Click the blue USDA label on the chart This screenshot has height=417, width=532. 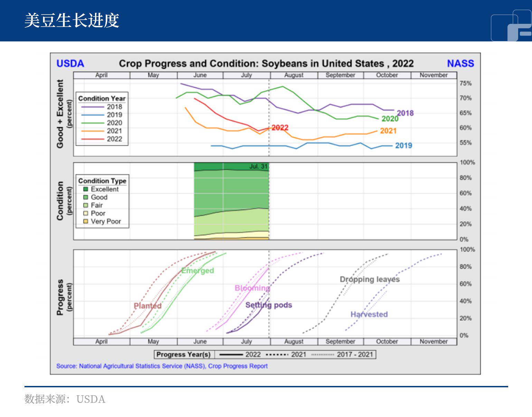tap(70, 64)
